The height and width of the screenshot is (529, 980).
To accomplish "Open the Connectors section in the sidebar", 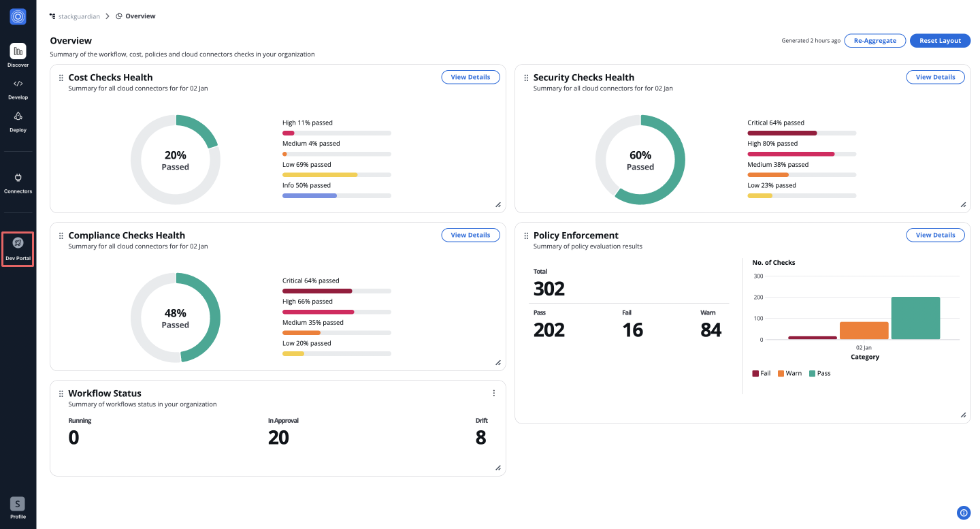I will pyautogui.click(x=18, y=180).
